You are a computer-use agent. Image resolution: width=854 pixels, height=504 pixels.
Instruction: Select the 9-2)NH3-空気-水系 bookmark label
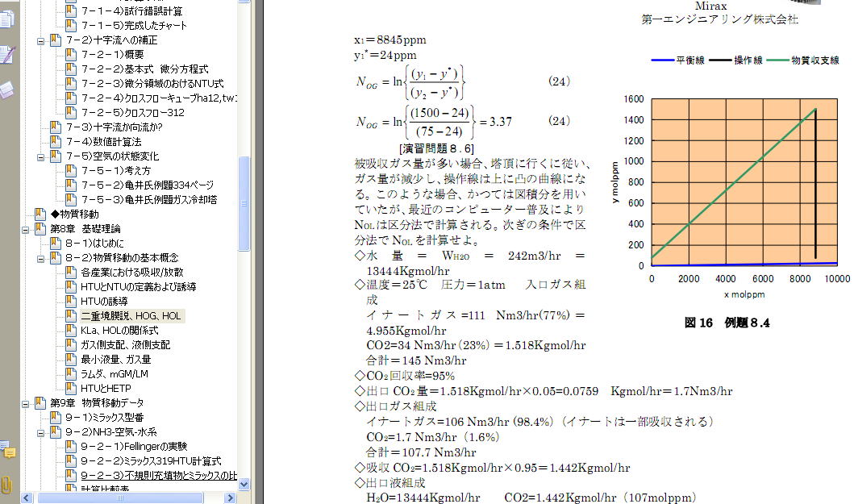click(110, 432)
